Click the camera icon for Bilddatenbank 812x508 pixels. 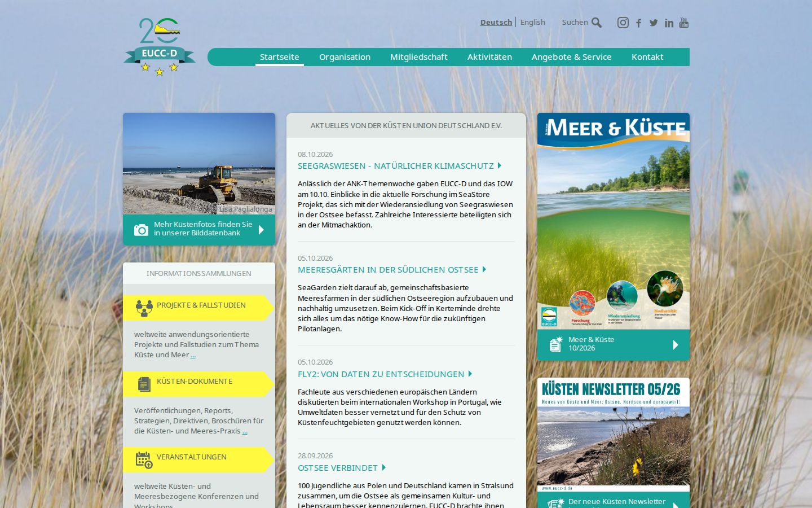[x=141, y=230]
